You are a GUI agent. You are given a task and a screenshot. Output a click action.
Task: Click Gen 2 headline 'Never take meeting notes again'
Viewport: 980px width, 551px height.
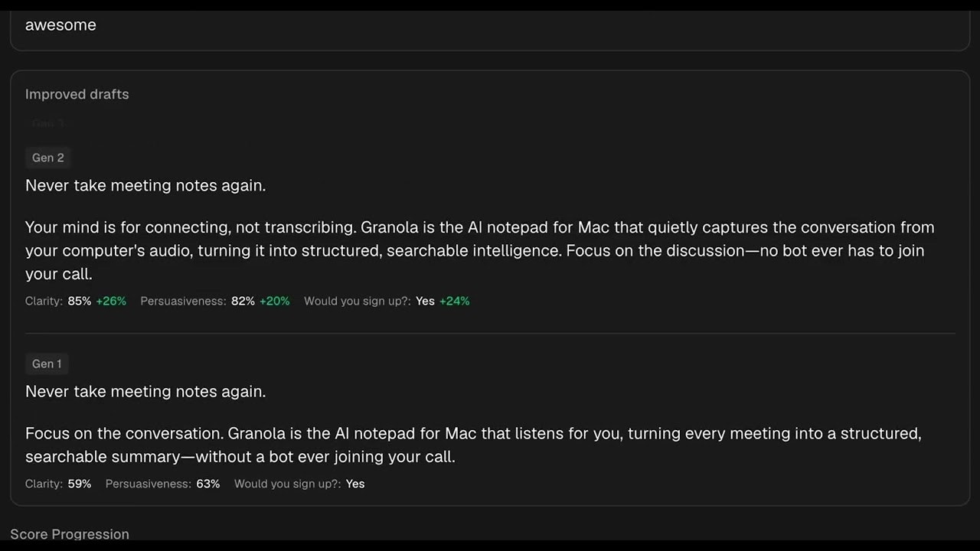(145, 185)
